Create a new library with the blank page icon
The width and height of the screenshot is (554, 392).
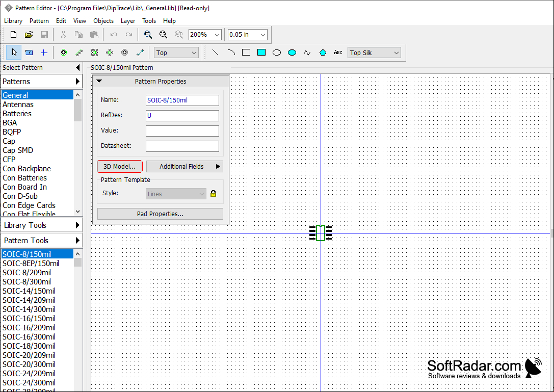(13, 34)
